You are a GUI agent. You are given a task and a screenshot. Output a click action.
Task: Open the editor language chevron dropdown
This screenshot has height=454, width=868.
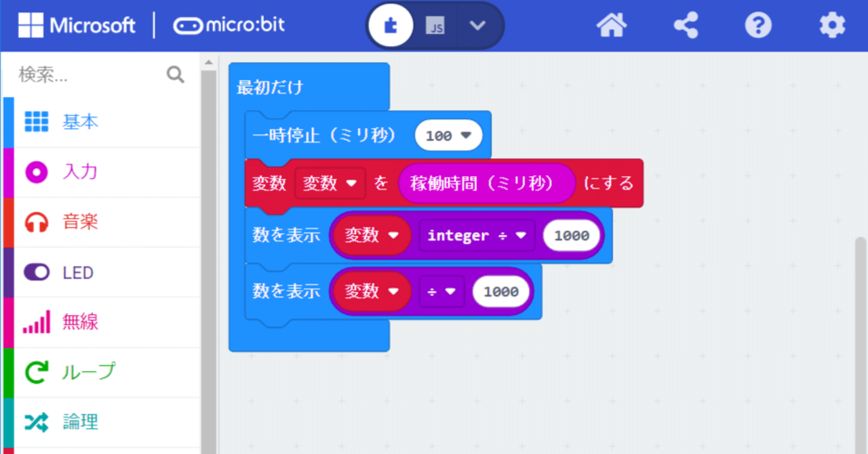[x=478, y=24]
